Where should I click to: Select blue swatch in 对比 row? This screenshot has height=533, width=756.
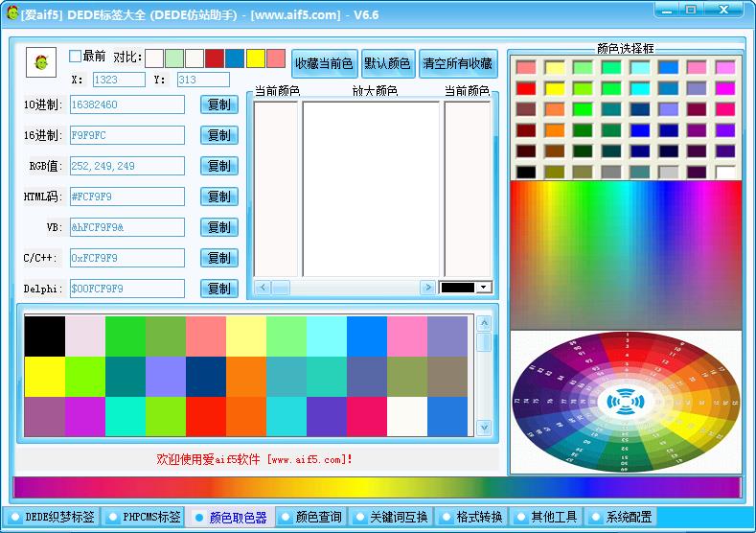click(x=235, y=58)
